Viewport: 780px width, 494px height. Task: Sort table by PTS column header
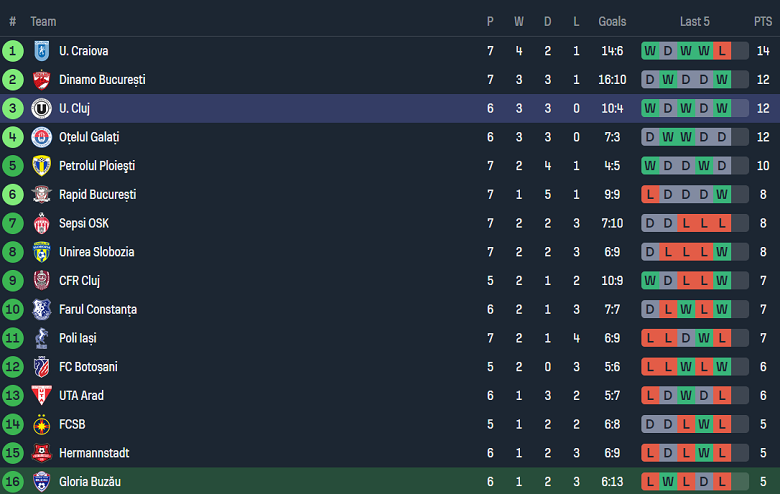pyautogui.click(x=763, y=21)
